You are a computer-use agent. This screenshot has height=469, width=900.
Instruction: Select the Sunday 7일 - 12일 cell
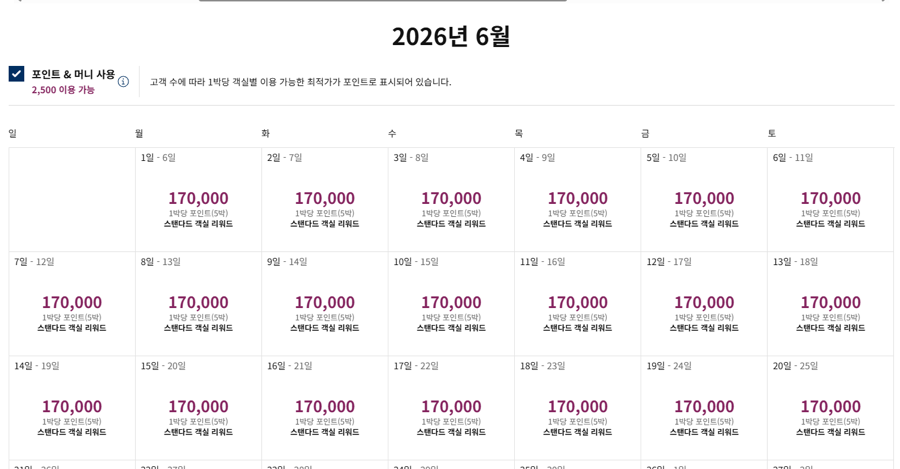tap(72, 304)
